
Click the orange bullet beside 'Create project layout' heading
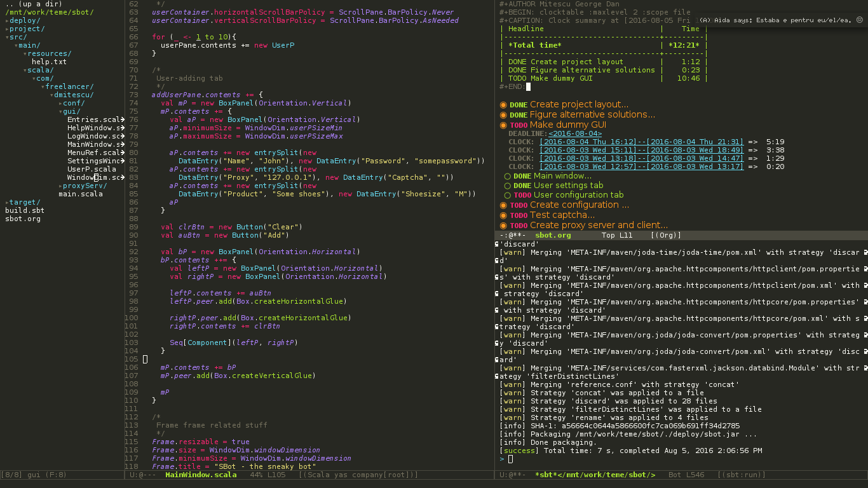point(503,105)
